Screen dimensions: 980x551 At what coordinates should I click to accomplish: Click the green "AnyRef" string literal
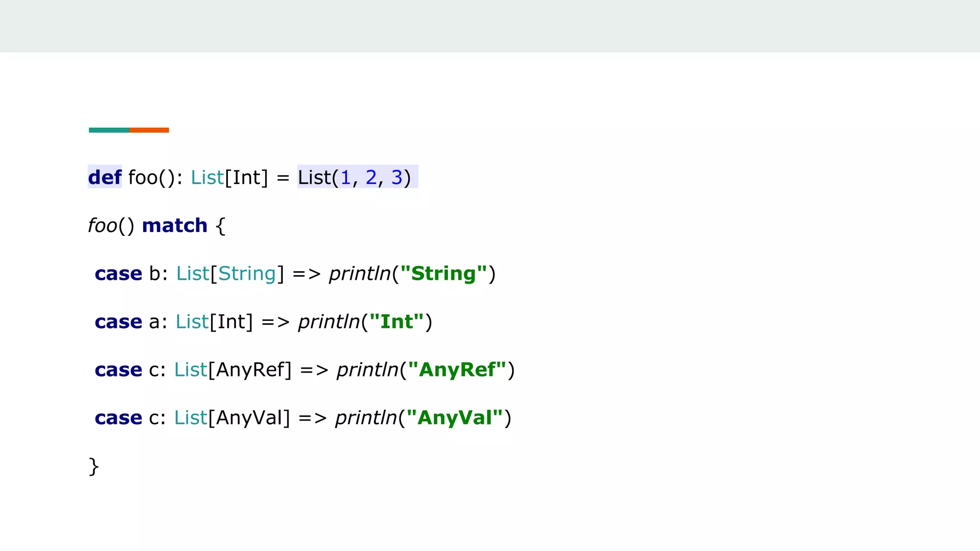coord(457,370)
